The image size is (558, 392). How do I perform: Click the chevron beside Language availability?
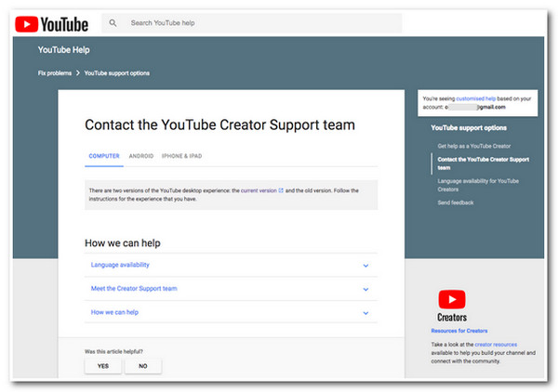click(x=365, y=266)
